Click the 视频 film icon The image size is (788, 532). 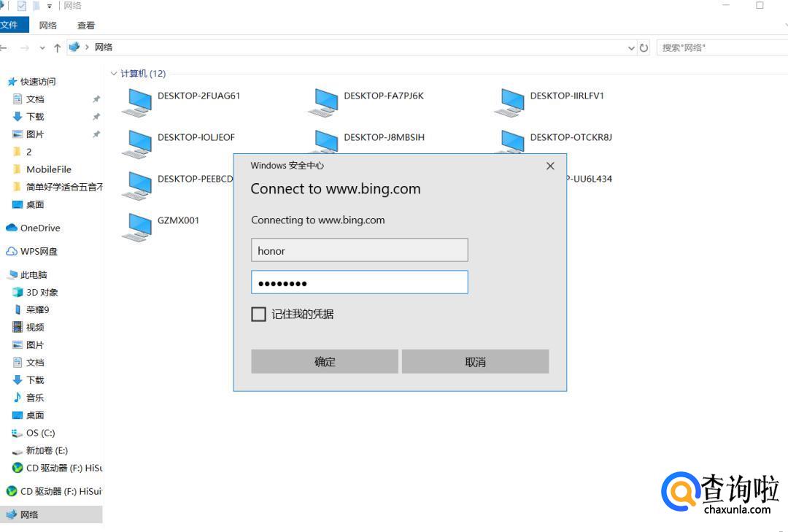[x=18, y=328]
